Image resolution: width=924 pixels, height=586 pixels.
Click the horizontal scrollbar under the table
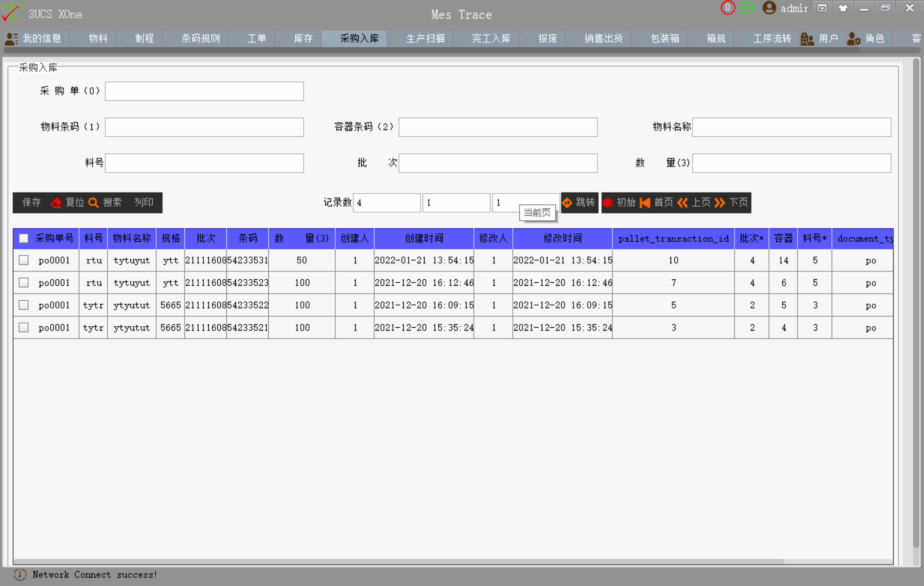pyautogui.click(x=398, y=561)
